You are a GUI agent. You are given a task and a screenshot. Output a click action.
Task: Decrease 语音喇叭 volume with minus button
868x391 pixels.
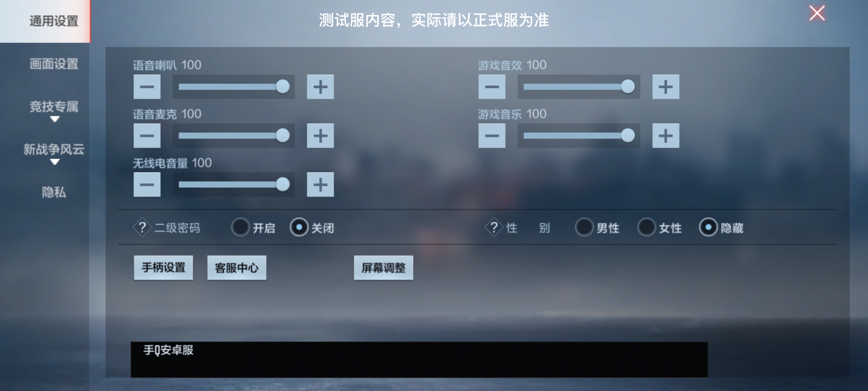(x=147, y=87)
